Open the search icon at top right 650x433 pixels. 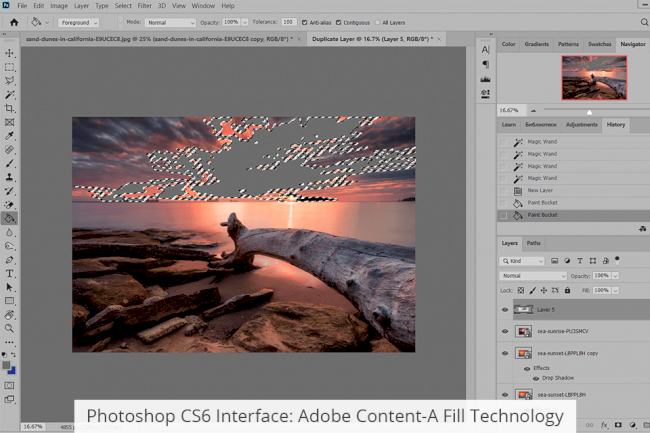[644, 22]
